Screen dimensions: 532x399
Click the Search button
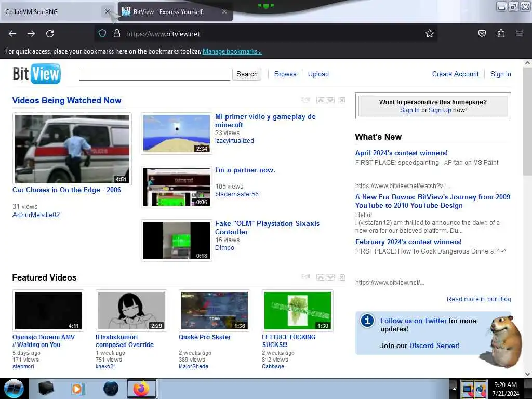(x=247, y=74)
